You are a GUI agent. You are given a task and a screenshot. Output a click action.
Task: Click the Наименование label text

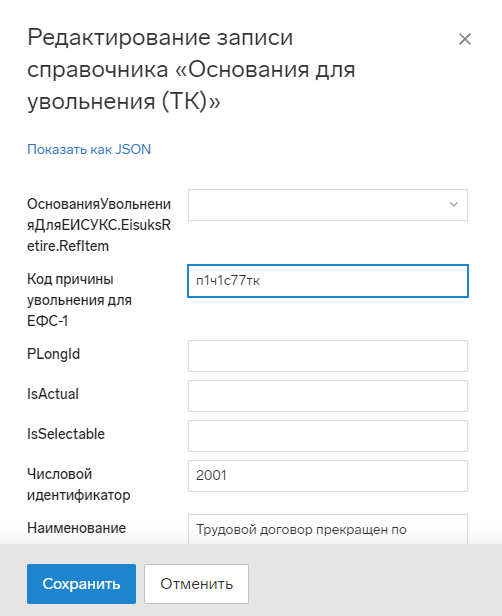[77, 528]
